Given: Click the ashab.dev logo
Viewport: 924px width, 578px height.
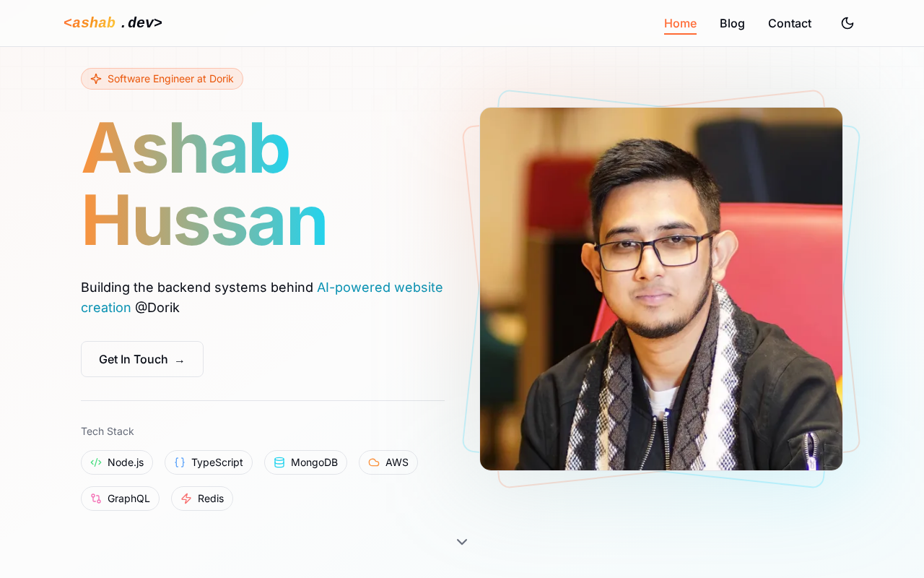Looking at the screenshot, I should pos(113,22).
